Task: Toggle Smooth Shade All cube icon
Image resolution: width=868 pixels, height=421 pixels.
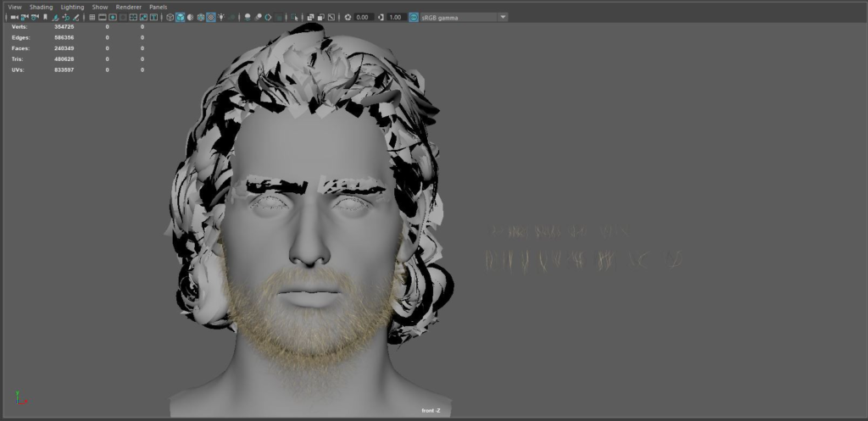Action: click(x=181, y=17)
